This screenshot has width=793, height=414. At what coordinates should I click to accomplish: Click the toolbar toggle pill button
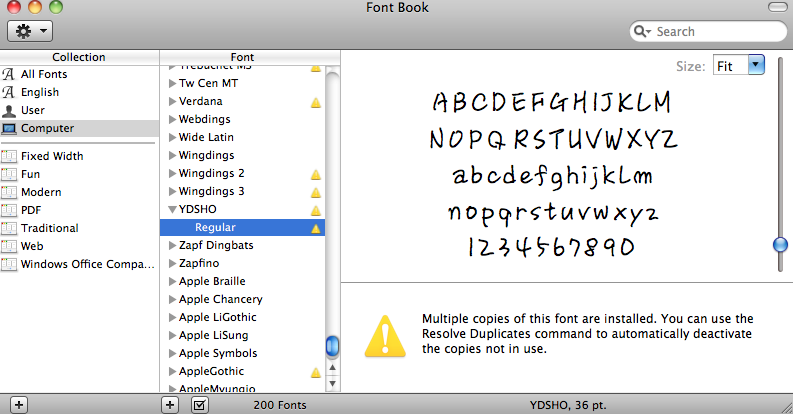click(x=777, y=7)
